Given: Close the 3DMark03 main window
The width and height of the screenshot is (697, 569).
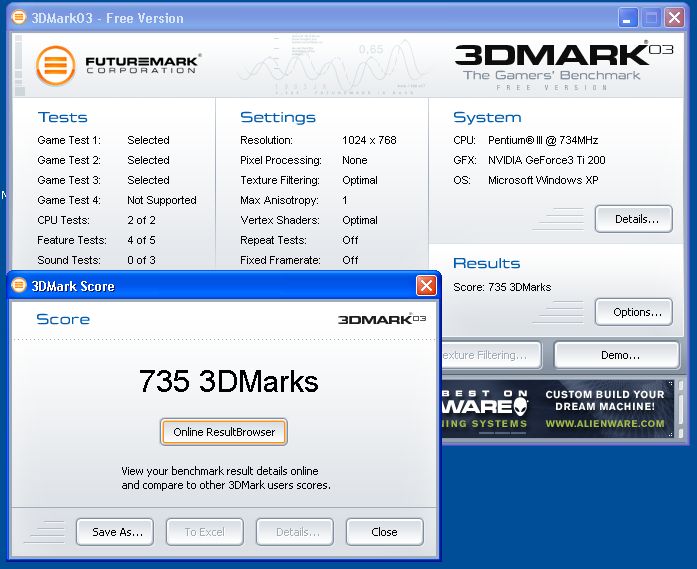Looking at the screenshot, I should 674,18.
